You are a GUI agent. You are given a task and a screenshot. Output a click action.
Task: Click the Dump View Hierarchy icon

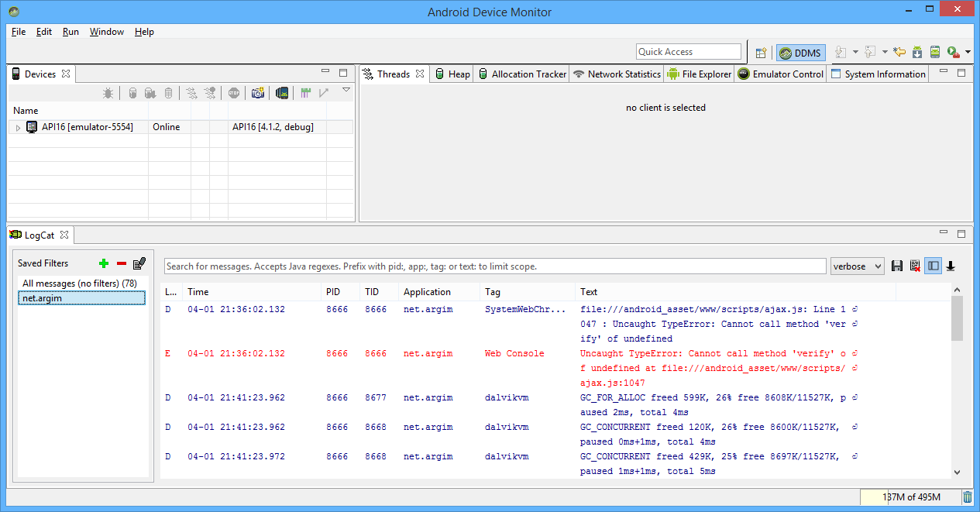click(283, 93)
